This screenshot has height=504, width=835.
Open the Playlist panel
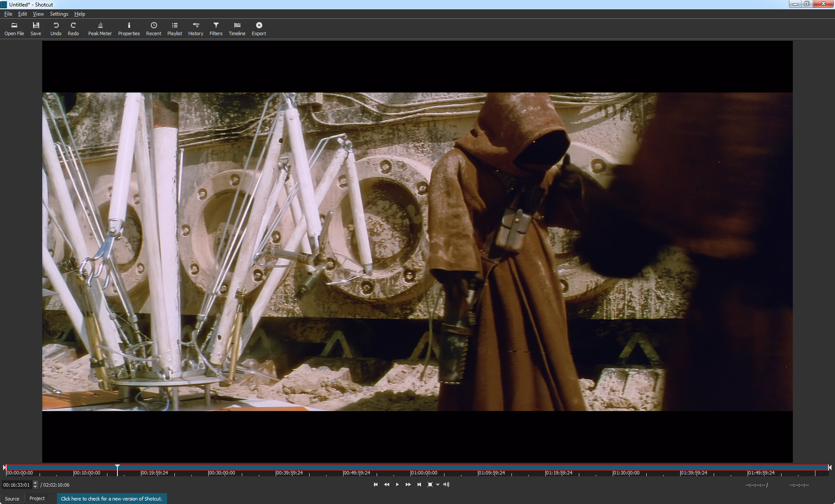[x=174, y=29]
